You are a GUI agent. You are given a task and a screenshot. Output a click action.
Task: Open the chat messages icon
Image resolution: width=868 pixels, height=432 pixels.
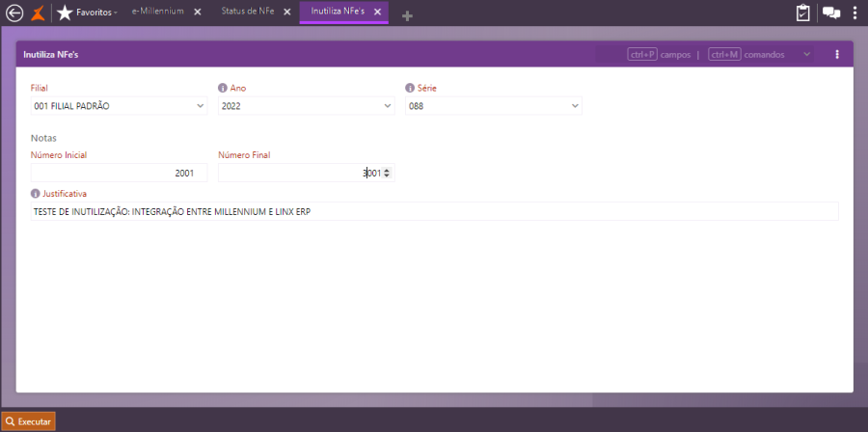[831, 13]
